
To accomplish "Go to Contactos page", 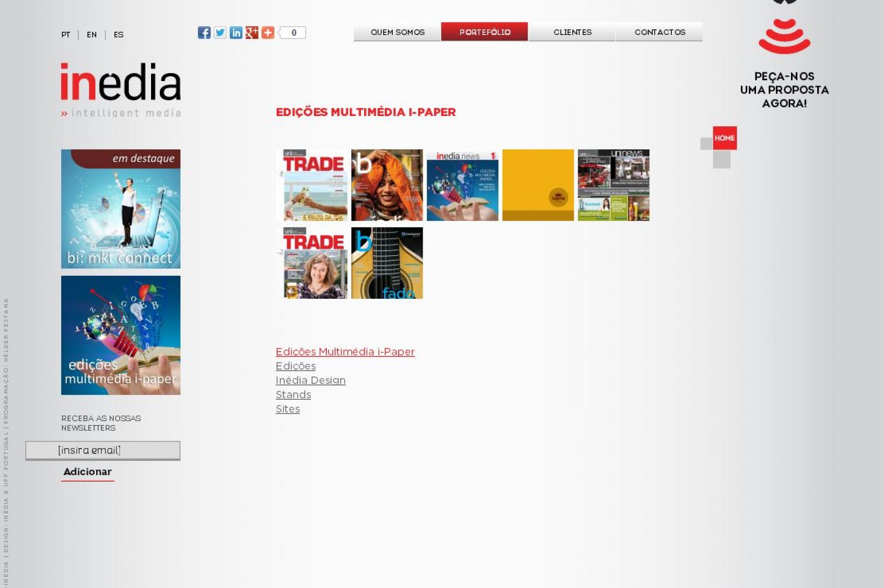I will (660, 32).
